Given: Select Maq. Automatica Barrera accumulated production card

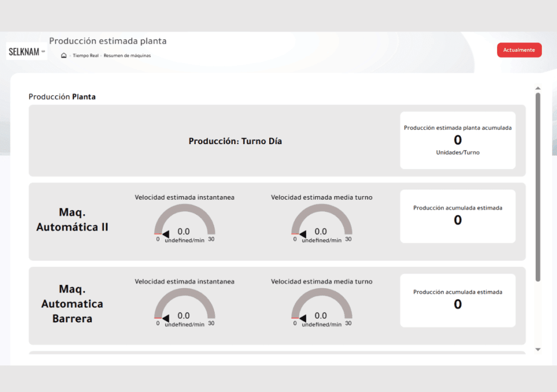Looking at the screenshot, I should [x=457, y=300].
